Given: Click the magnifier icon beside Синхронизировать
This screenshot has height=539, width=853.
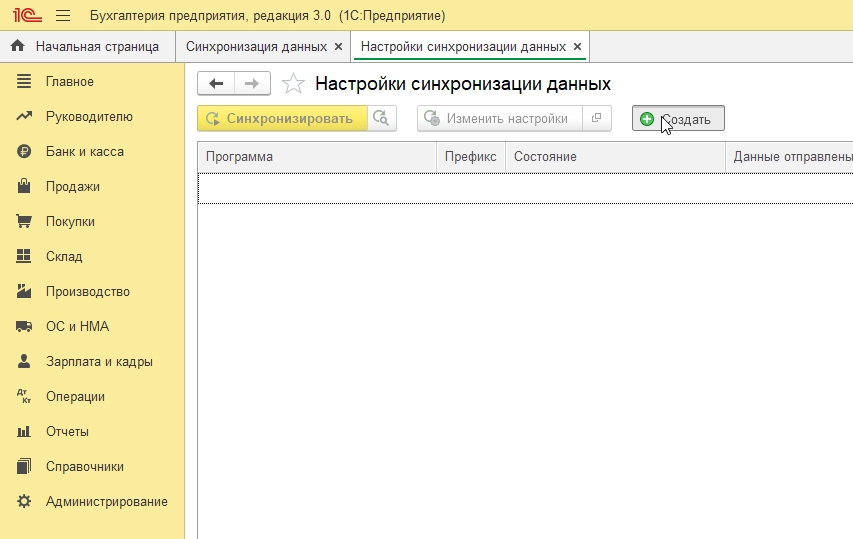Looking at the screenshot, I should point(382,118).
